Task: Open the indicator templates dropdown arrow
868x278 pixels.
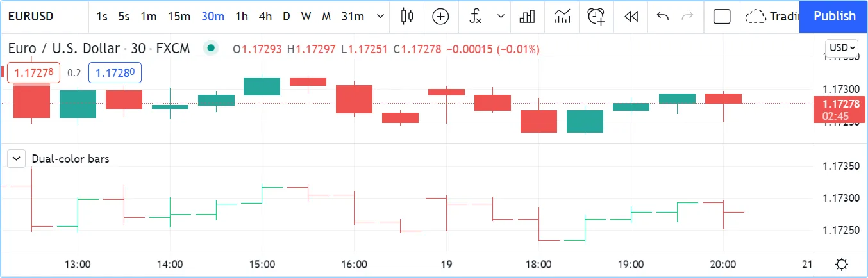Action: tap(501, 17)
